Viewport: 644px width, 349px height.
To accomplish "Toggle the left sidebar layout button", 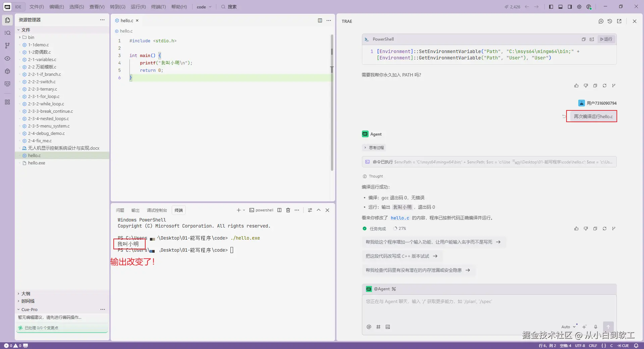I will (x=551, y=7).
